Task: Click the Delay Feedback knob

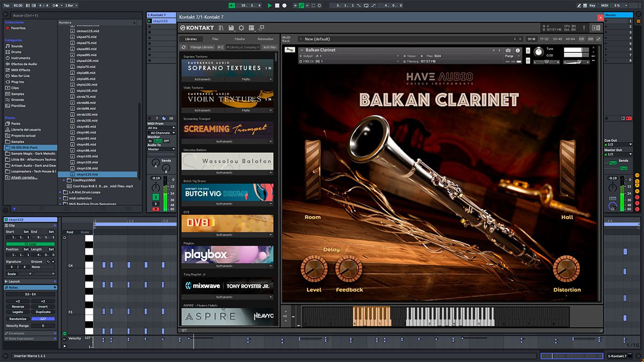Action: [x=349, y=269]
